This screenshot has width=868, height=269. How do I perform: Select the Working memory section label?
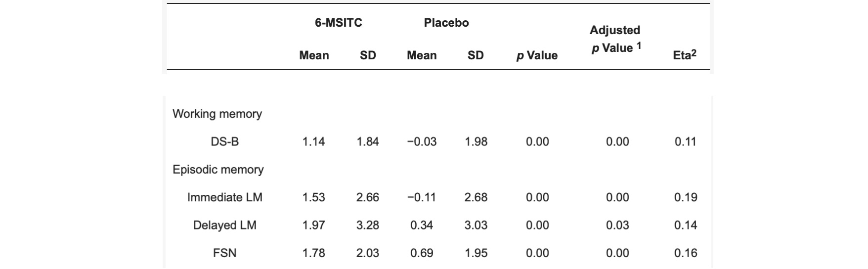217,114
